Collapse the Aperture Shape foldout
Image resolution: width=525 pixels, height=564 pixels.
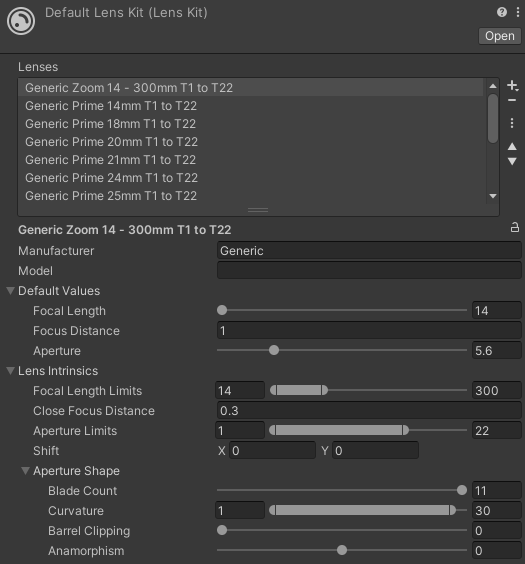point(25,470)
